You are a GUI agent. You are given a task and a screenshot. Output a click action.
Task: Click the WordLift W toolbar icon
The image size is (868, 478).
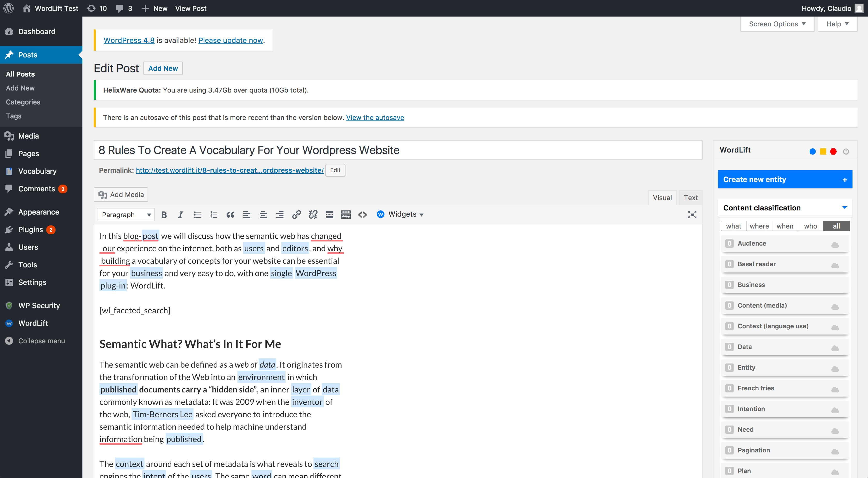click(x=380, y=214)
